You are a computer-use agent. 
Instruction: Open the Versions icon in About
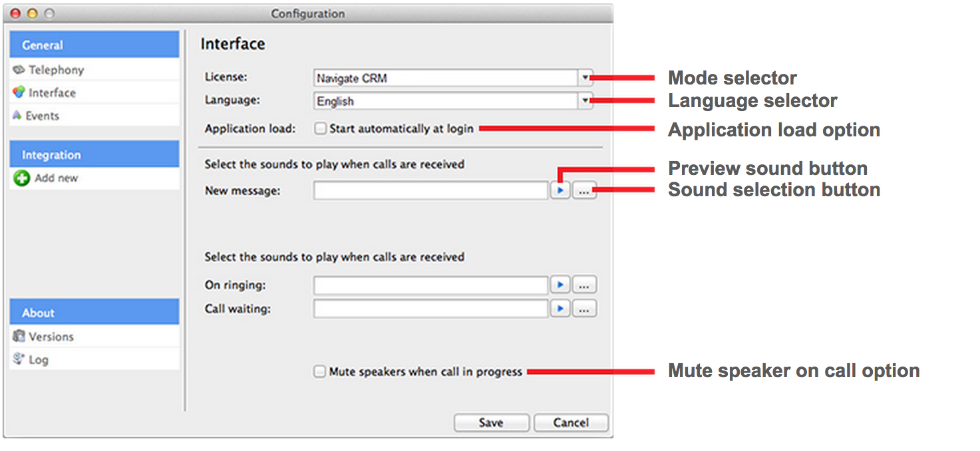point(19,336)
